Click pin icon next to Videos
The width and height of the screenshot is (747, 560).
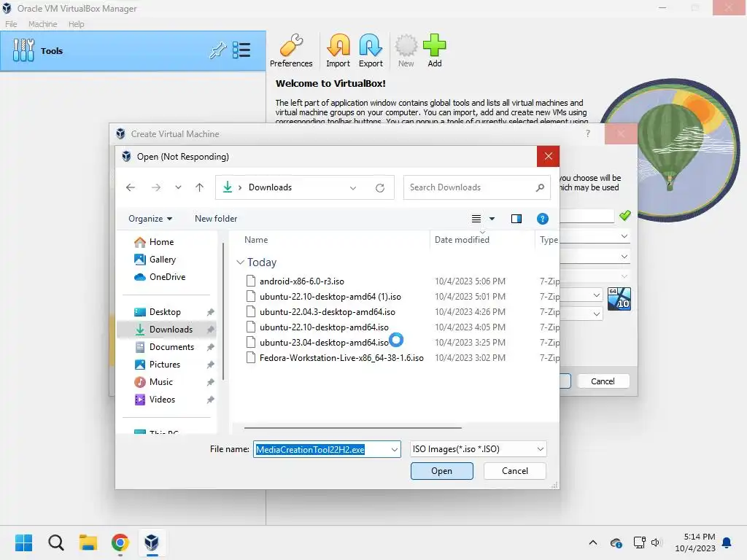point(210,400)
